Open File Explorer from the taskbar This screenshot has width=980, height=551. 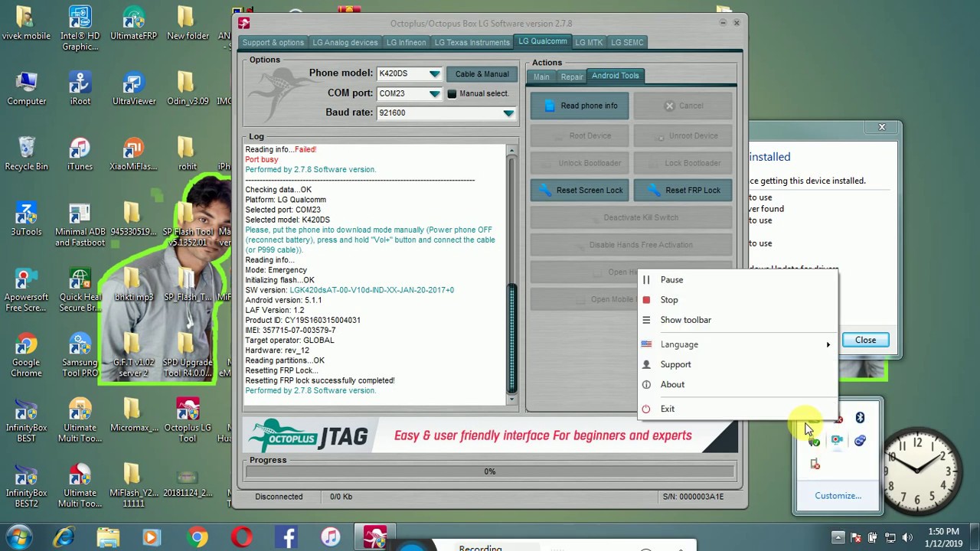pos(108,538)
